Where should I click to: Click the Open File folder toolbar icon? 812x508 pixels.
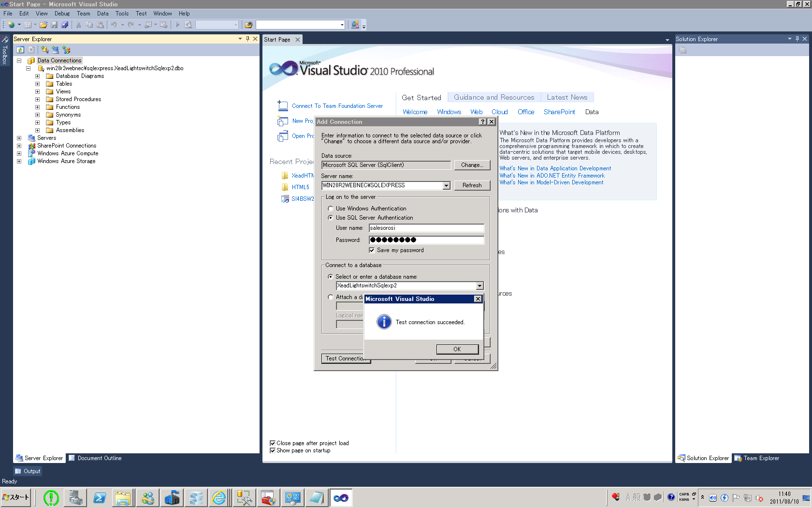point(43,25)
